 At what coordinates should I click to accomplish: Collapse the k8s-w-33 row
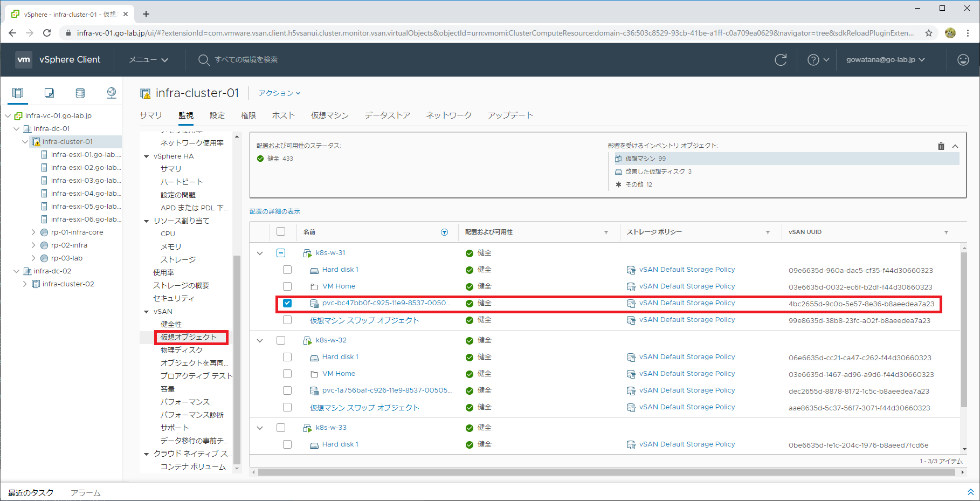pyautogui.click(x=260, y=428)
